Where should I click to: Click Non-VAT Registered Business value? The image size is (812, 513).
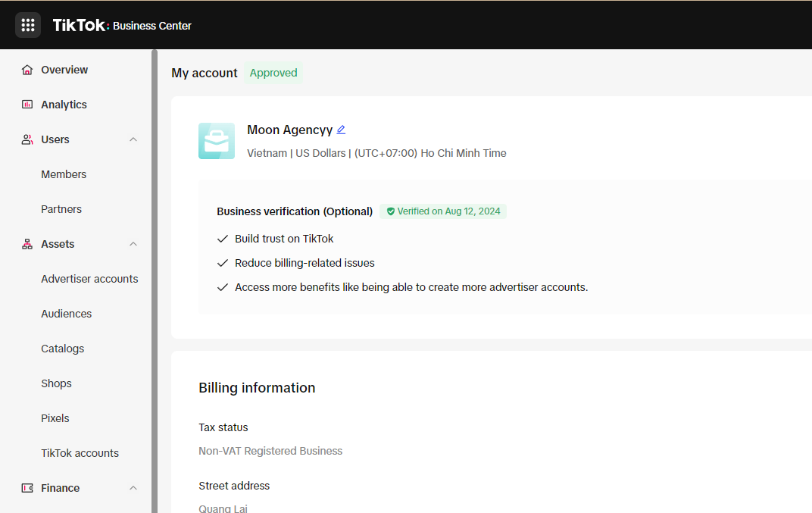tap(270, 452)
